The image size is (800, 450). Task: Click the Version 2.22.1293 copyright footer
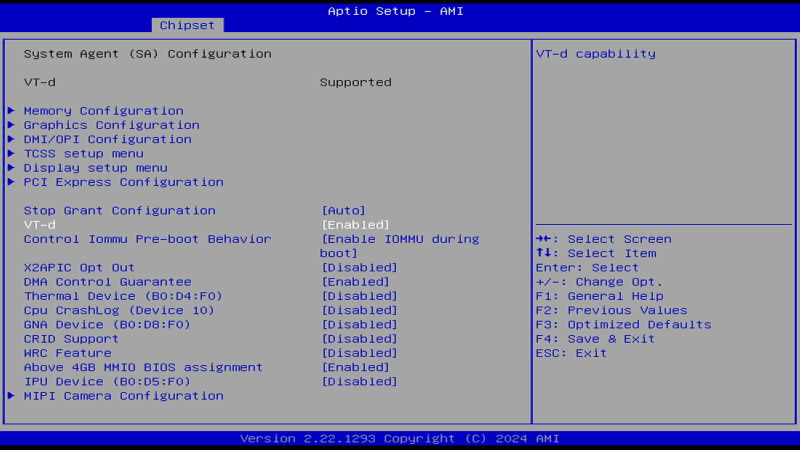pos(400,439)
